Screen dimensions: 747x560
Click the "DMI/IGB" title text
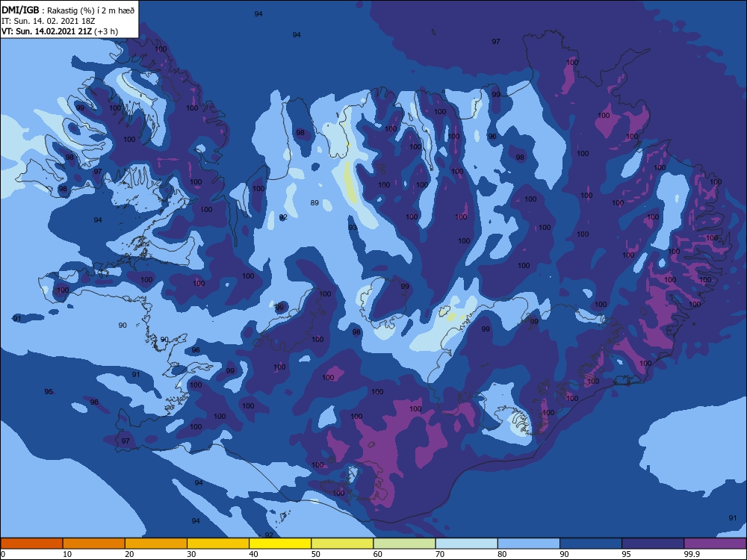click(20, 10)
